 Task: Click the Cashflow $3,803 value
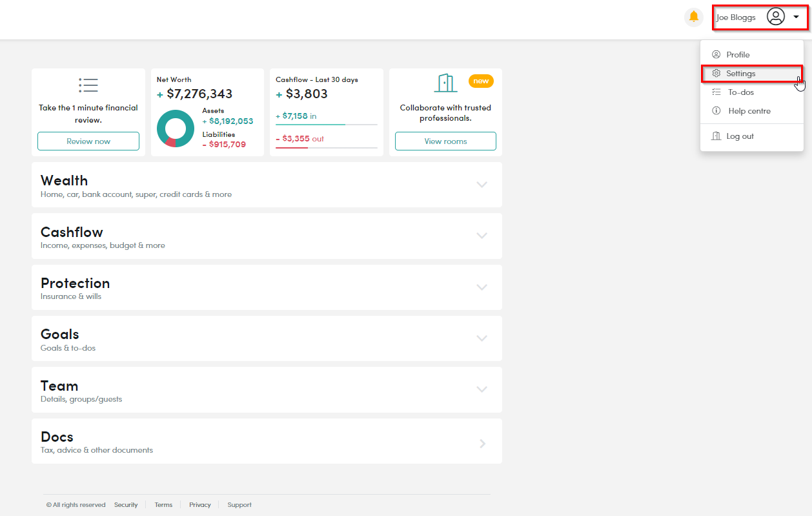click(x=301, y=94)
